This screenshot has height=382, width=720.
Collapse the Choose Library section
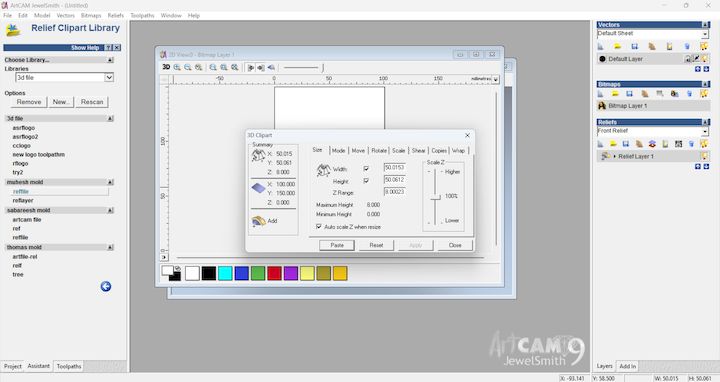click(110, 60)
